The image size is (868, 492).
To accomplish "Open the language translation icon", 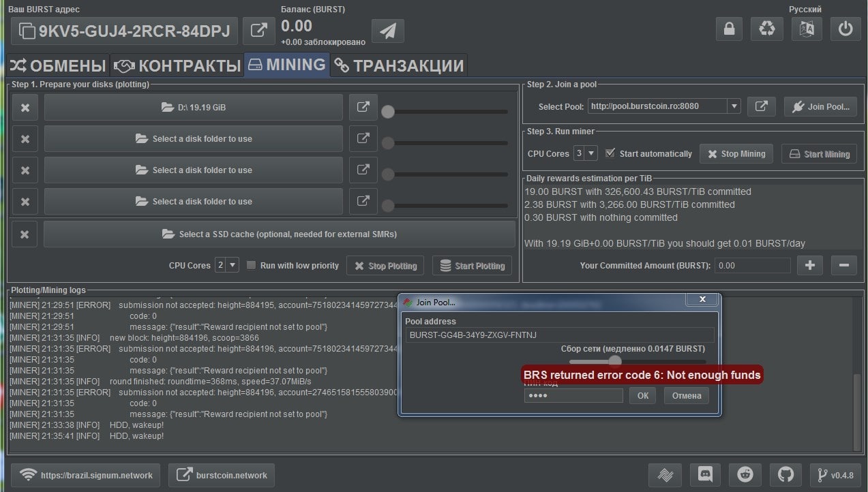I will tap(807, 29).
